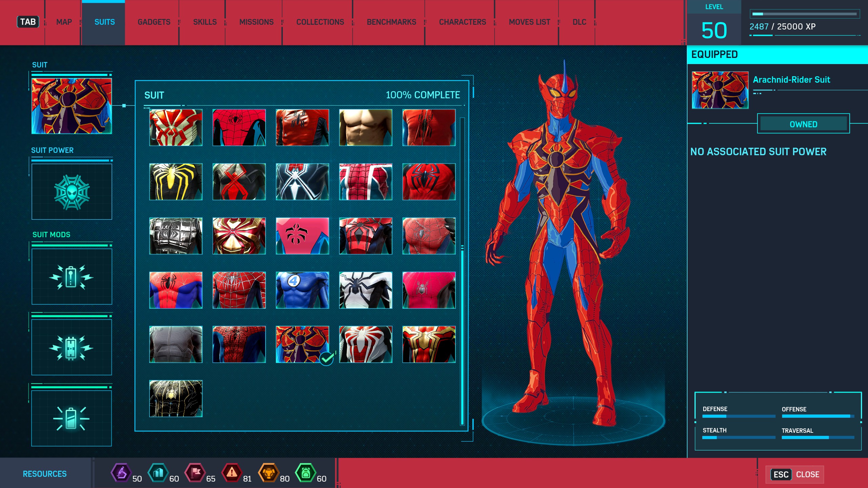Open the Suit Power web-head icon slot
This screenshot has height=488, width=868.
(x=72, y=192)
